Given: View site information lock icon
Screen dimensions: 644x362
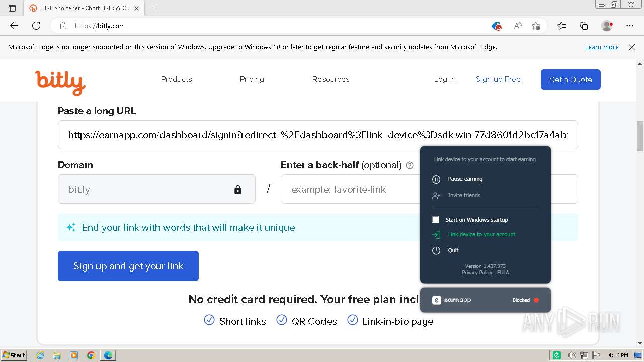Looking at the screenshot, I should [63, 26].
